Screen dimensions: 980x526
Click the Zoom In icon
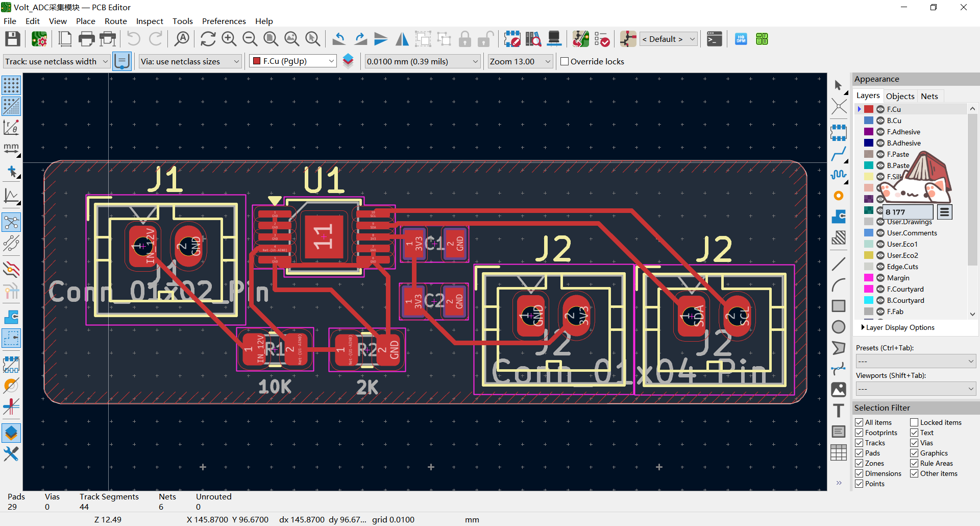(229, 39)
